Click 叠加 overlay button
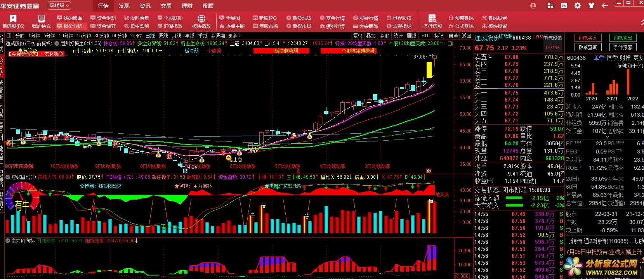Image resolution: width=644 pixels, height=279 pixels. pyautogui.click(x=371, y=36)
